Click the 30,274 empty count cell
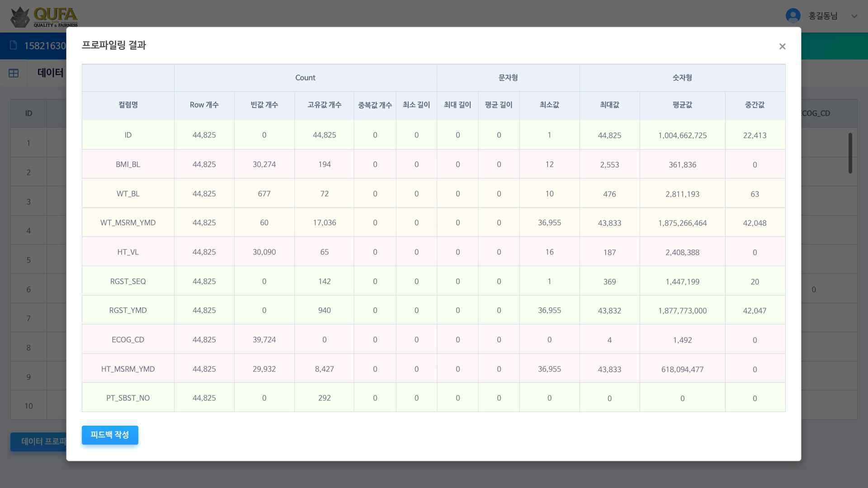Screen dimensions: 868x488 [x=264, y=164]
